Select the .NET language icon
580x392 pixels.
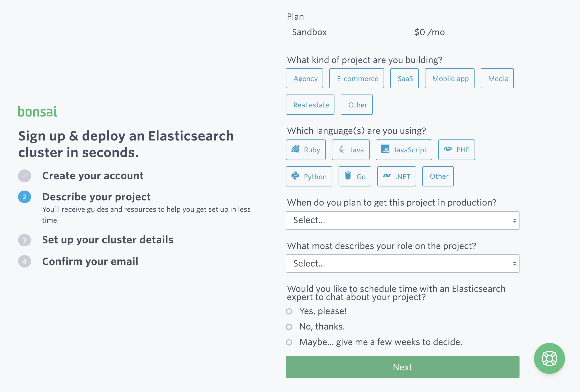point(396,176)
